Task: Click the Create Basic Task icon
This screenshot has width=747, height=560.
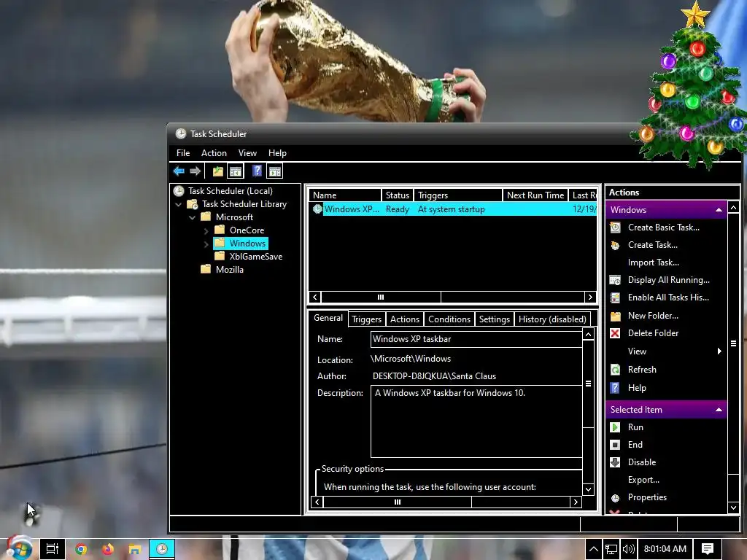Action: 615,227
